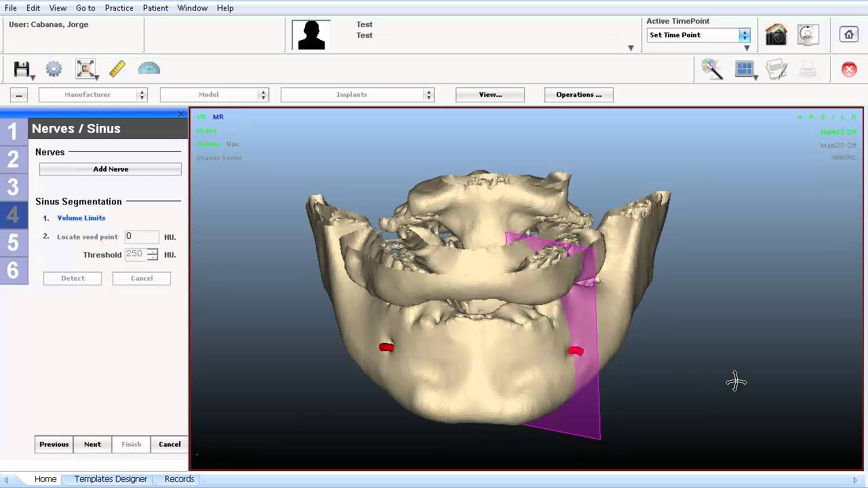This screenshot has width=868, height=488.
Task: Click the patient silhouette photo
Action: coord(311,35)
